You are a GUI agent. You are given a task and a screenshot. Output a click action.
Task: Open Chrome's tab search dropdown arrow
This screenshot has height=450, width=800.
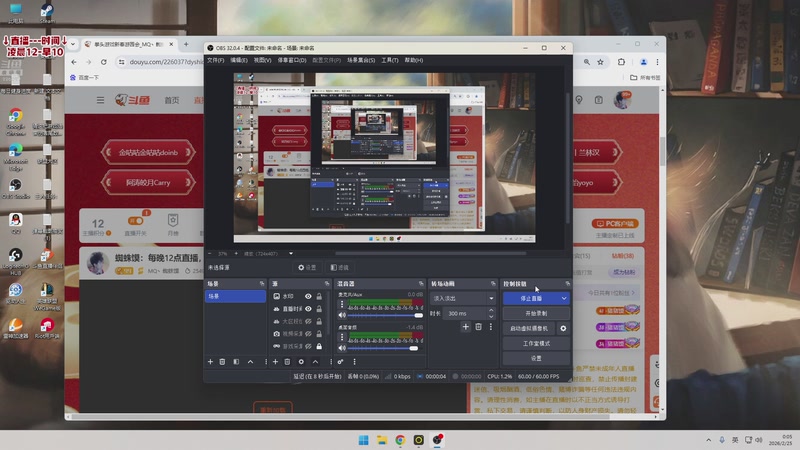point(73,44)
